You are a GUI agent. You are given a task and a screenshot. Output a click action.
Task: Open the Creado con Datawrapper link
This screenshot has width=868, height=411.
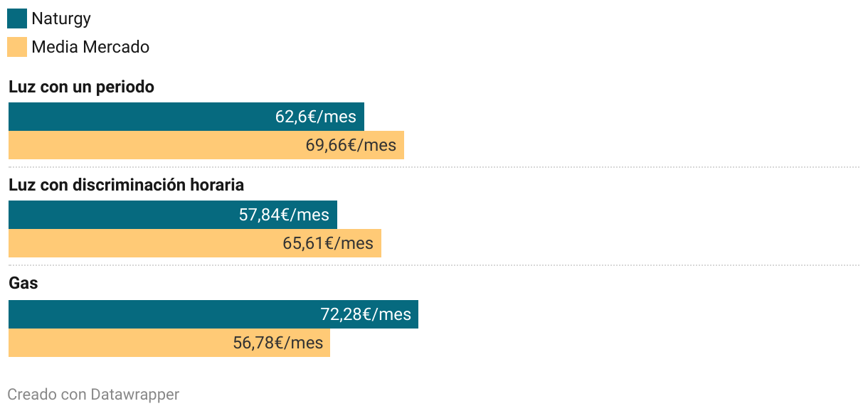pos(93,394)
